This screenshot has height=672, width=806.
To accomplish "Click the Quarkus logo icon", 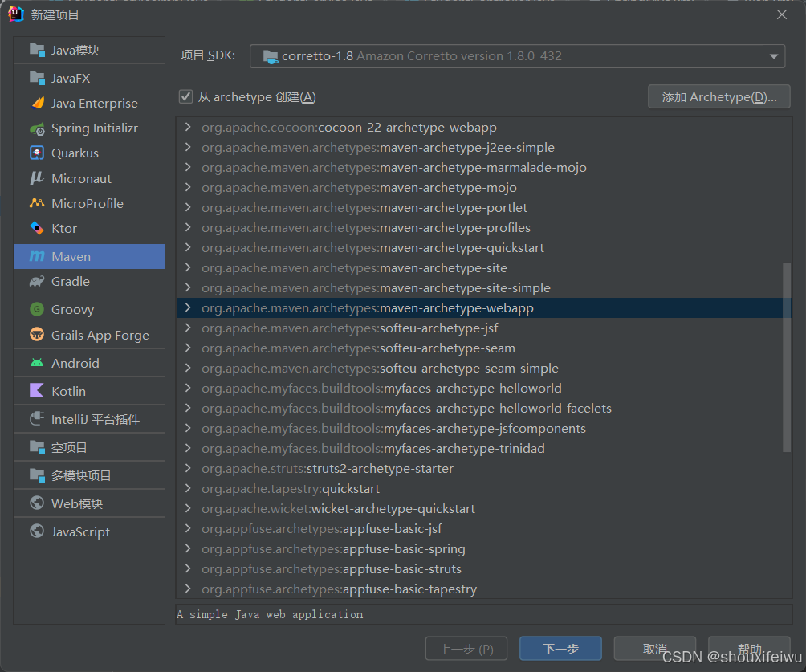I will pyautogui.click(x=37, y=153).
